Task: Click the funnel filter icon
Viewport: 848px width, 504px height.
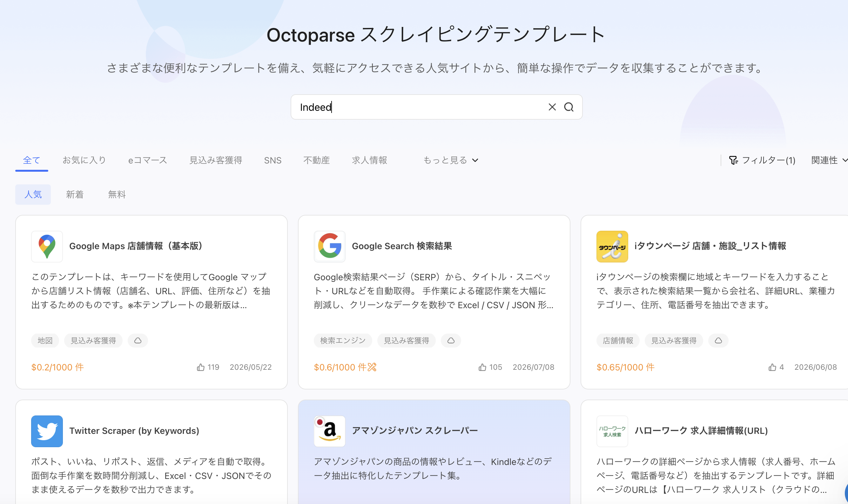Action: (733, 160)
